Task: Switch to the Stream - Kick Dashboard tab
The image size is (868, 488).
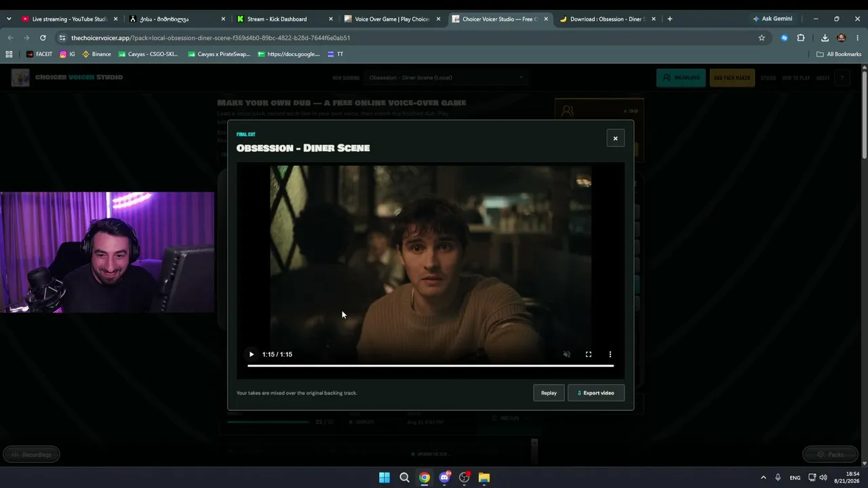Action: (285, 19)
